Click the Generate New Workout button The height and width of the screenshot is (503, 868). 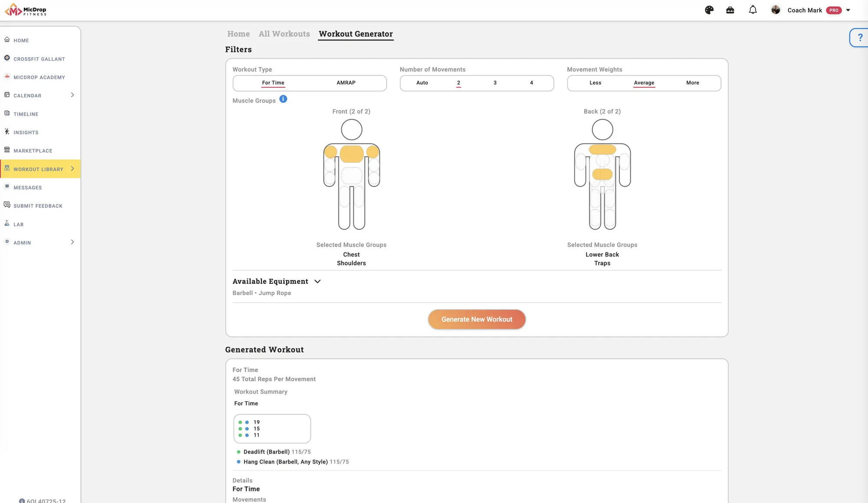[x=477, y=319]
